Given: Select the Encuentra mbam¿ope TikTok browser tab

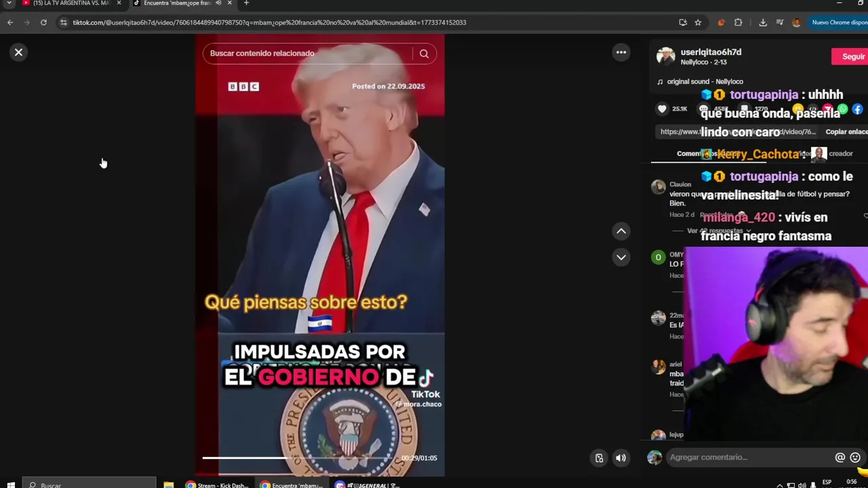Looking at the screenshot, I should tap(178, 3).
